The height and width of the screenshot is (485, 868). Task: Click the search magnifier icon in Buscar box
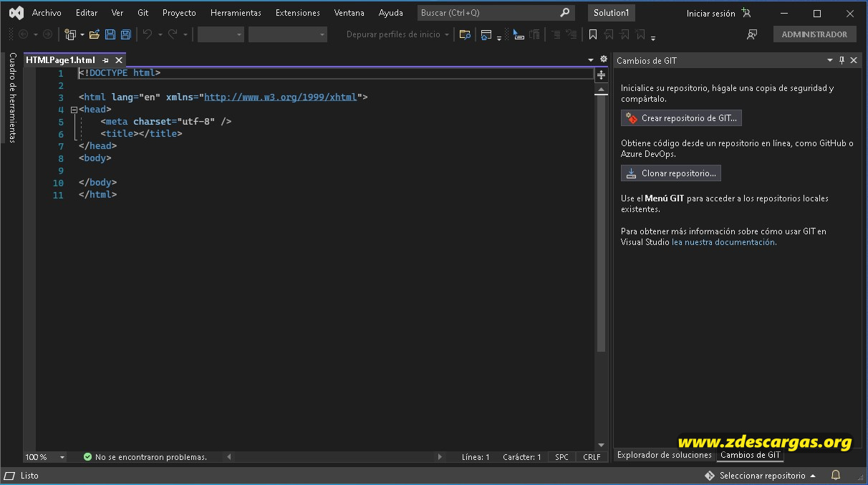565,13
